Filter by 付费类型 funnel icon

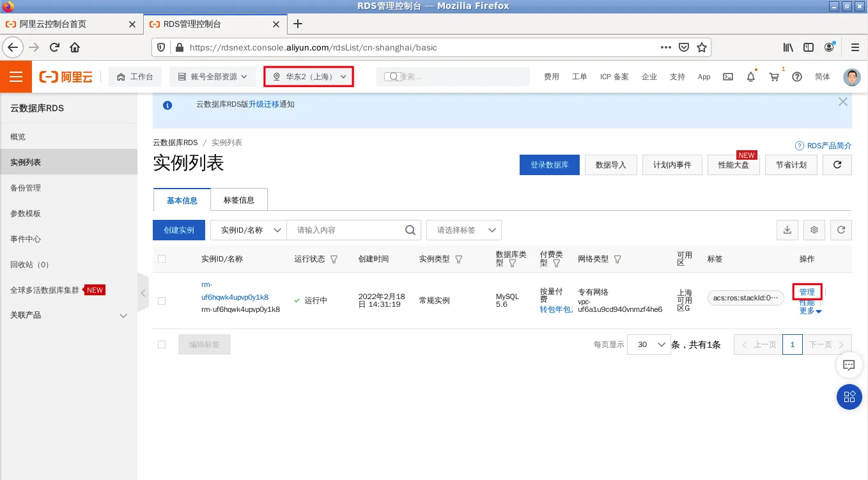pos(556,263)
